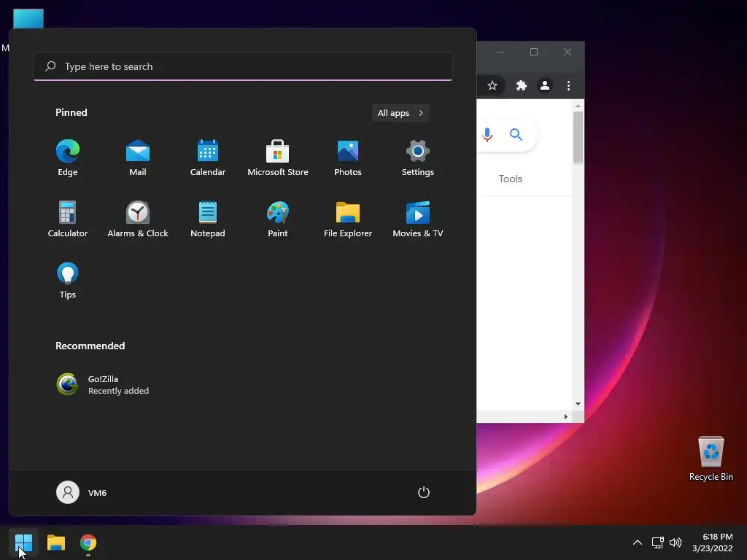Open File Explorer from pinned apps
Viewport: 747px width, 560px height.
click(348, 219)
